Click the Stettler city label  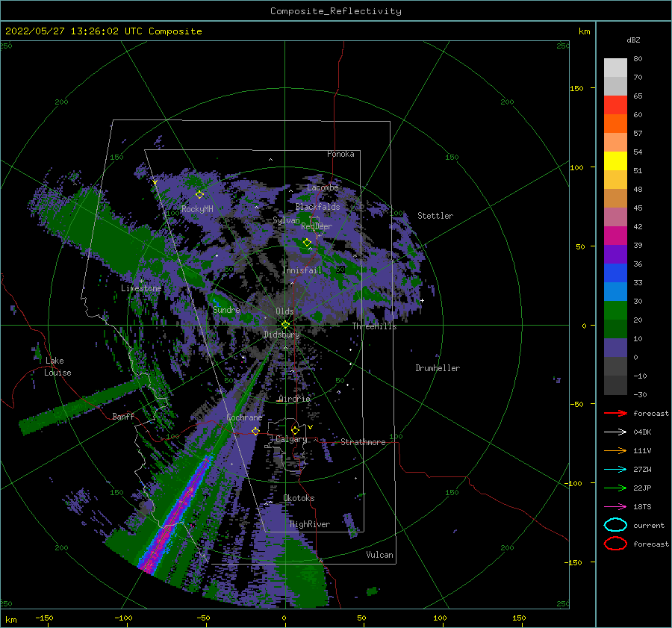435,216
